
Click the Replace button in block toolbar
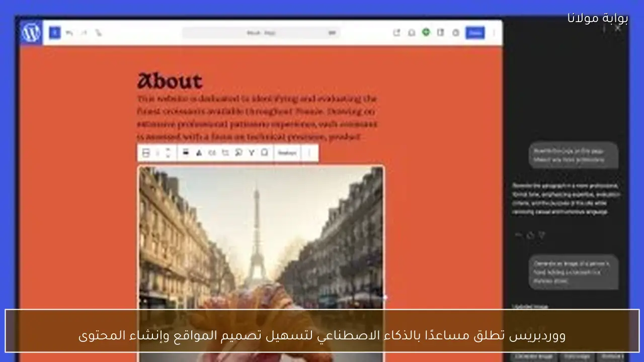[287, 153]
